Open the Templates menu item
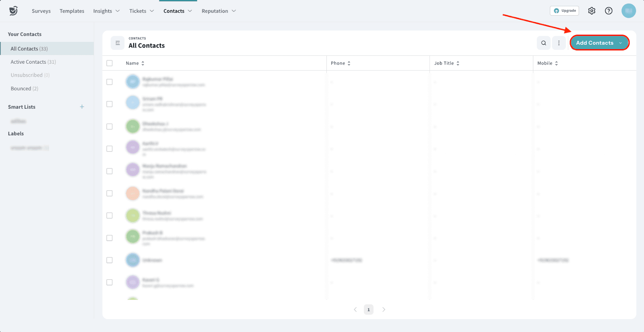 72,11
